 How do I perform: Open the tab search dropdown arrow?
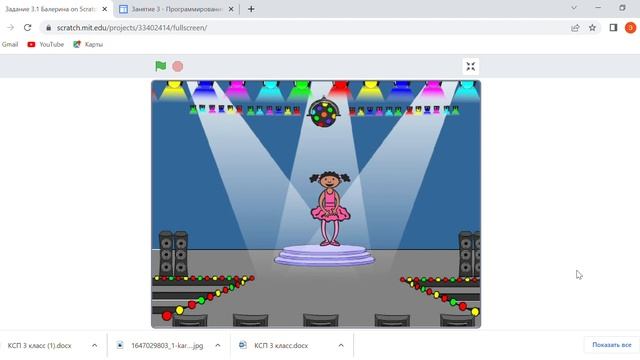click(x=574, y=8)
